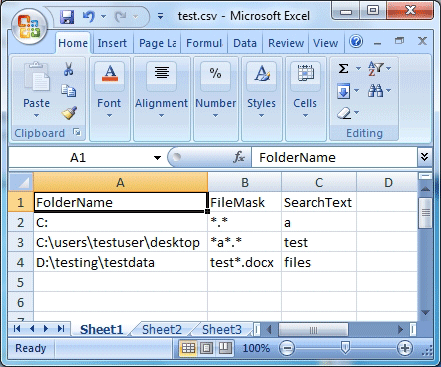Select column C header
441x367 pixels.
[x=319, y=182]
